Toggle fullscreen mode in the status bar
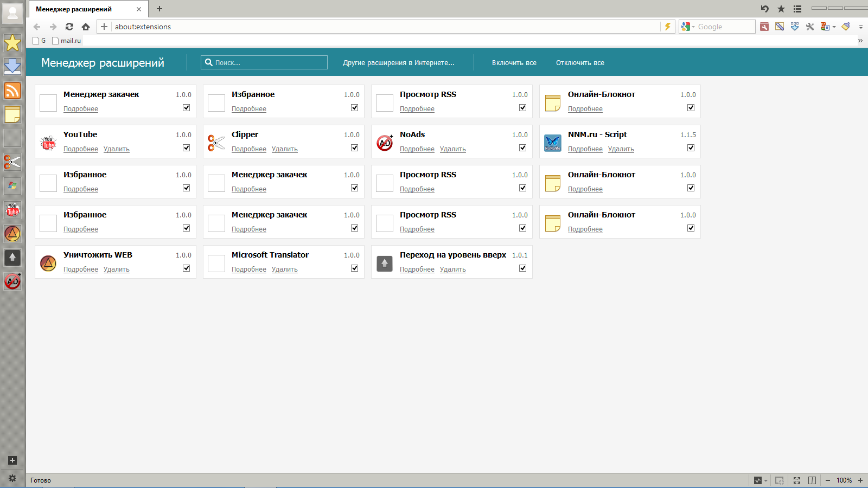 pos(797,480)
